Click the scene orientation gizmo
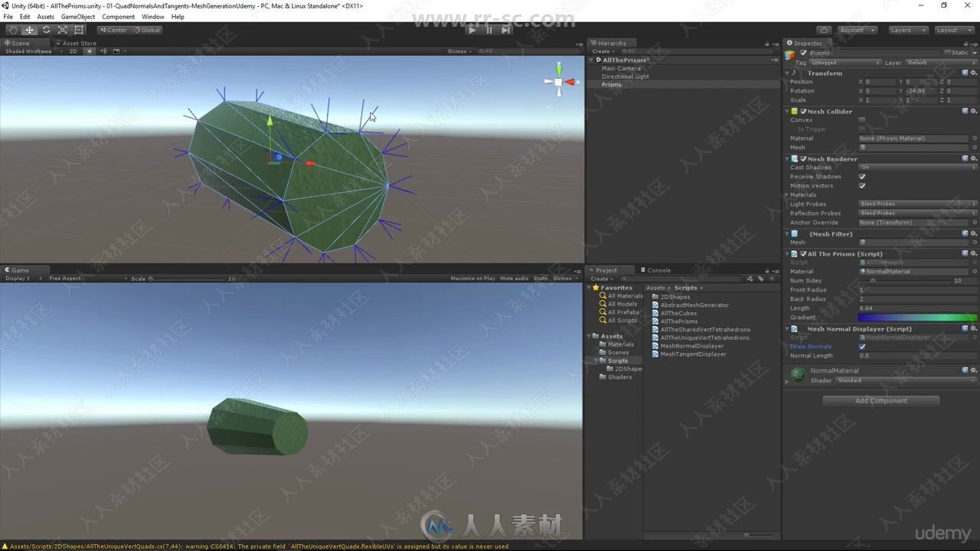980x551 pixels. click(x=559, y=80)
